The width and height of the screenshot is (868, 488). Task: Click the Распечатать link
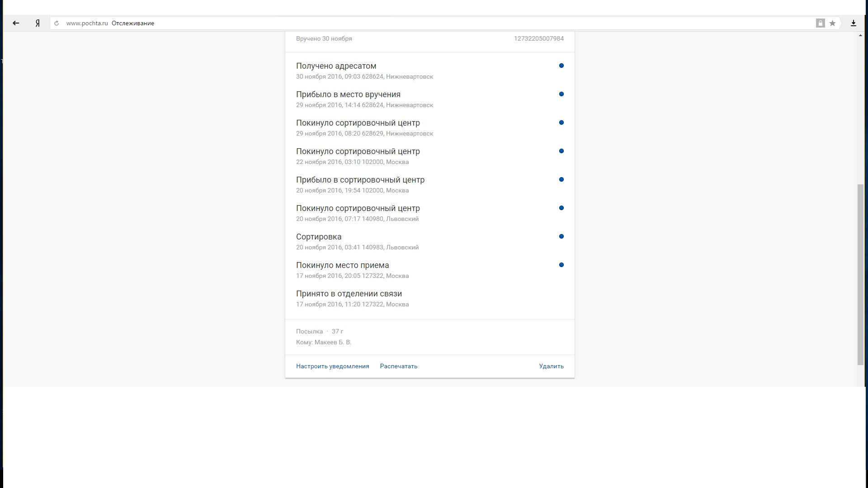click(x=398, y=366)
